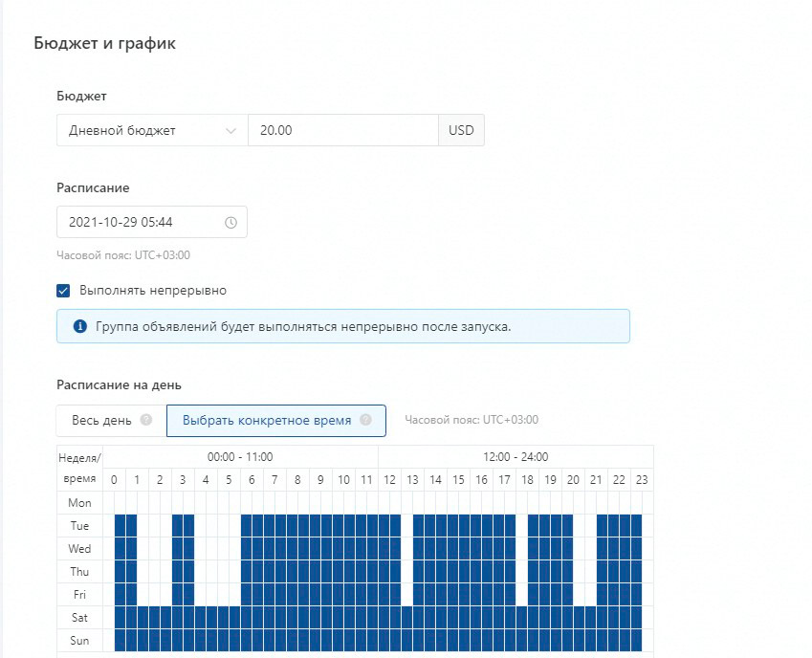Image resolution: width=812 pixels, height=658 pixels.
Task: Click the budget amount field showing 20.00
Action: point(341,131)
